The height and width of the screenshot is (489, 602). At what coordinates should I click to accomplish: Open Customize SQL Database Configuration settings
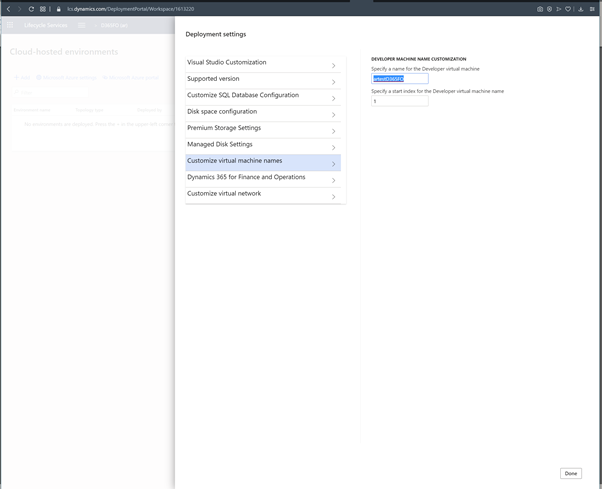[243, 95]
